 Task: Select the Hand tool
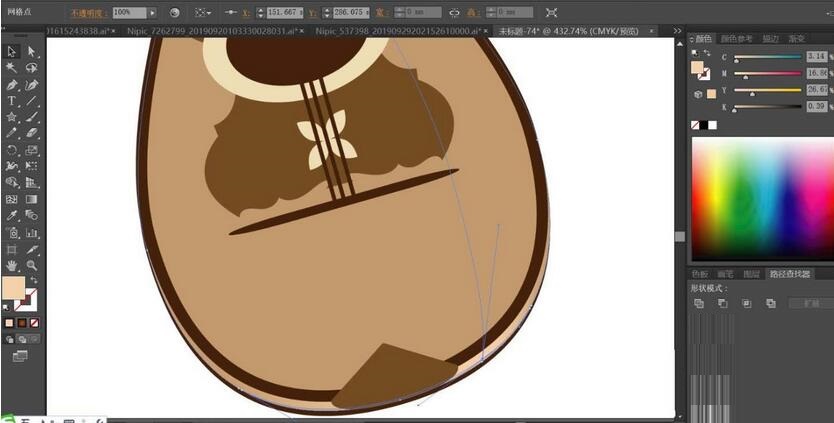click(x=12, y=266)
